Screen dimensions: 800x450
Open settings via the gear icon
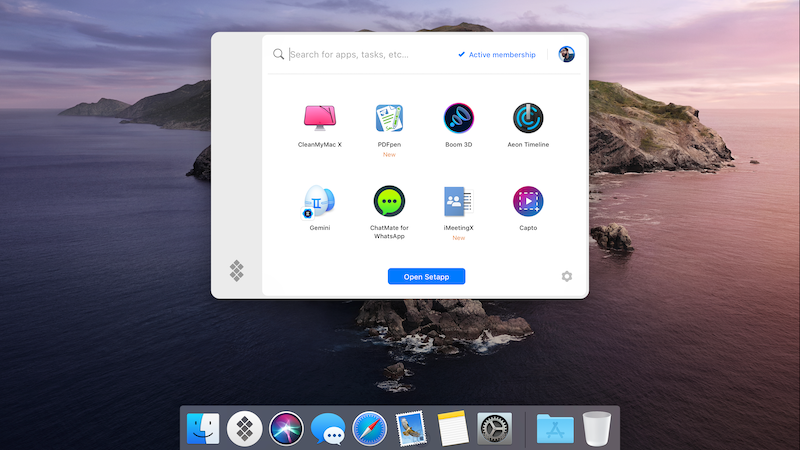567,277
